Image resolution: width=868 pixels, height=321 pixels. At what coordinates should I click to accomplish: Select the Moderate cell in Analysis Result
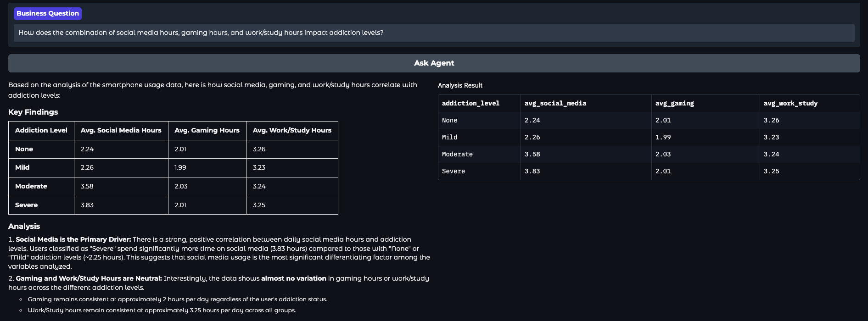[457, 155]
